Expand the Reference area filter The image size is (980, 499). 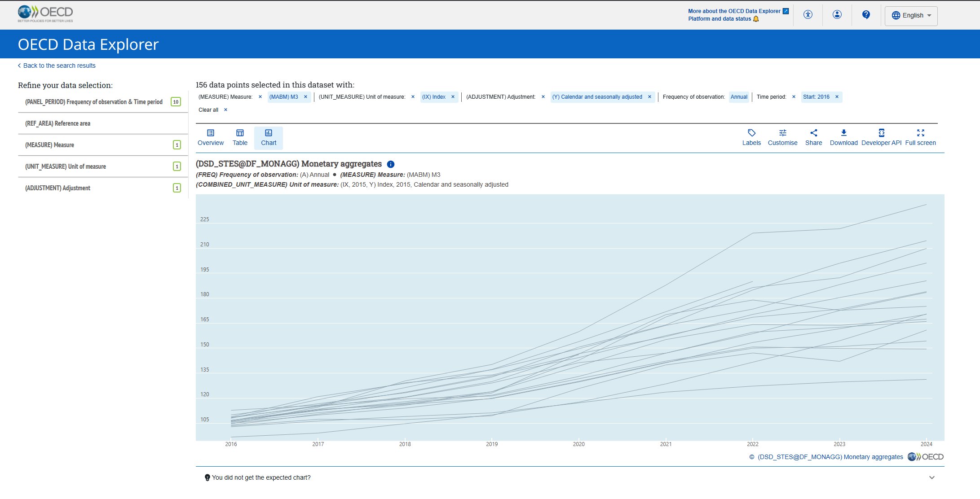click(x=103, y=123)
